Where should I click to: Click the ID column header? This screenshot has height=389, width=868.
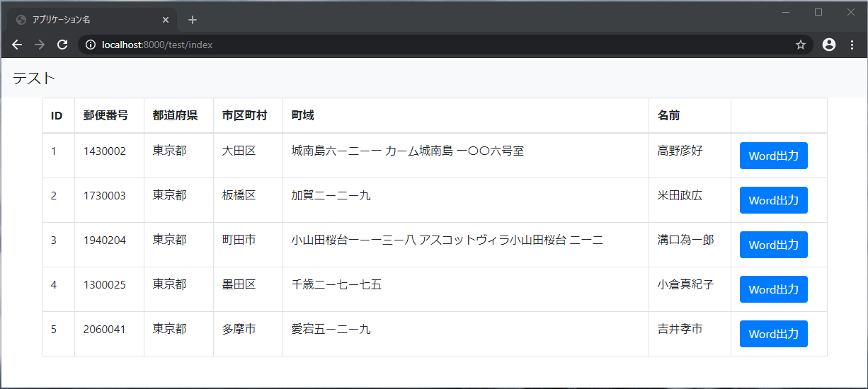coord(57,115)
